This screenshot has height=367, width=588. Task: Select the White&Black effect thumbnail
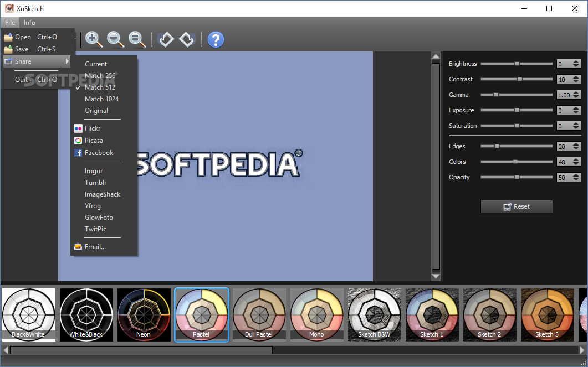coord(86,314)
